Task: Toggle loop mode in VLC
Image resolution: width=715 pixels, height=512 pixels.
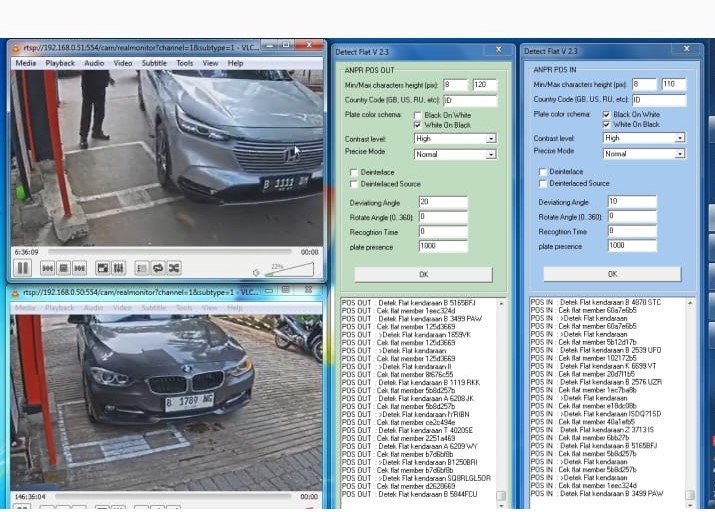Action: click(x=157, y=268)
